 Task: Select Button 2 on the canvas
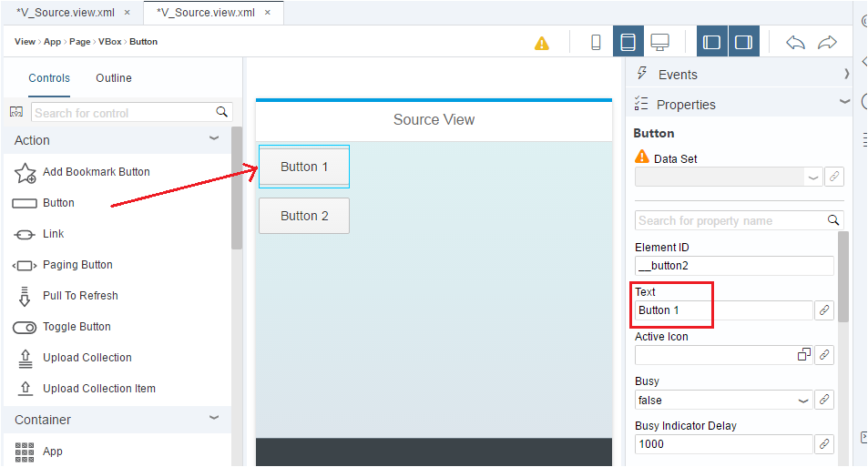(x=304, y=216)
